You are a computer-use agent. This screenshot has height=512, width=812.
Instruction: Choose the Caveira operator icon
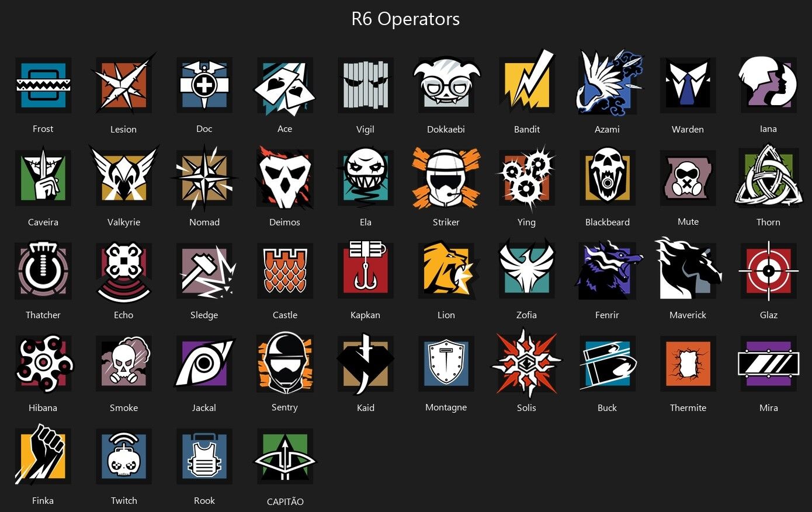43,178
